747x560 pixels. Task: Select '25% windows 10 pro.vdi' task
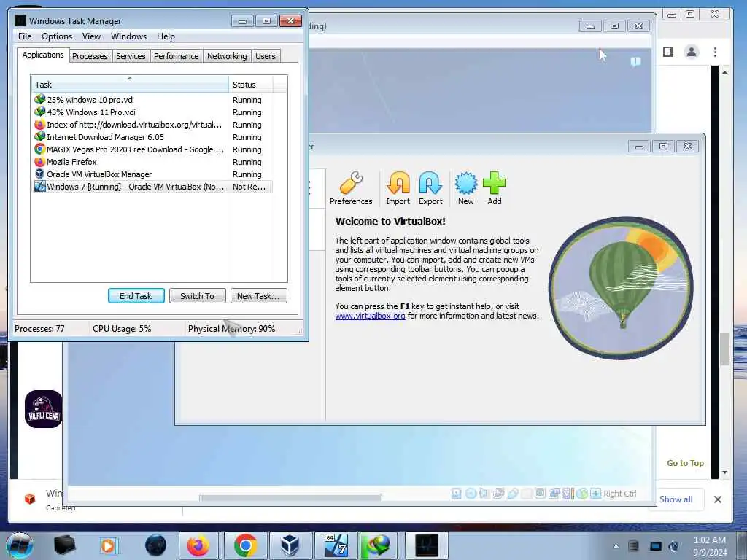click(152, 100)
